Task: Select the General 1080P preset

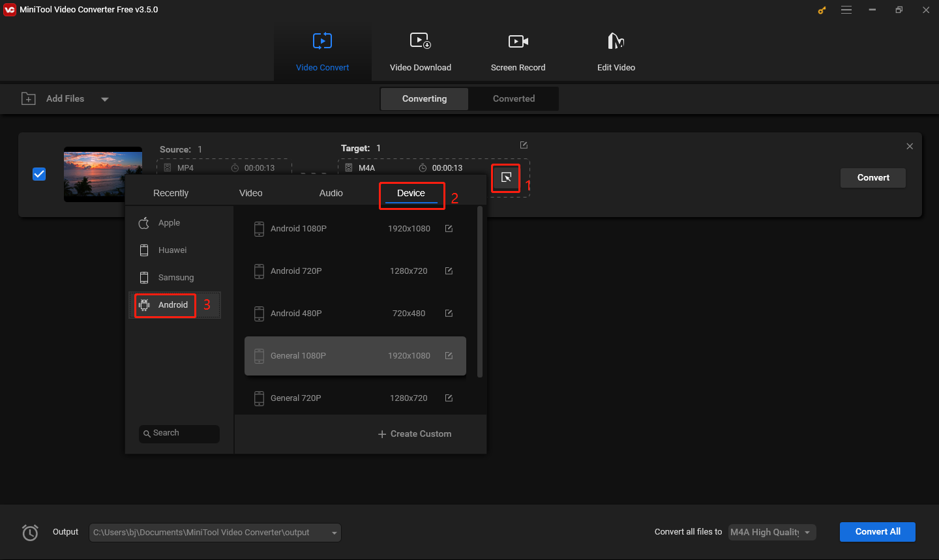Action: pos(355,356)
